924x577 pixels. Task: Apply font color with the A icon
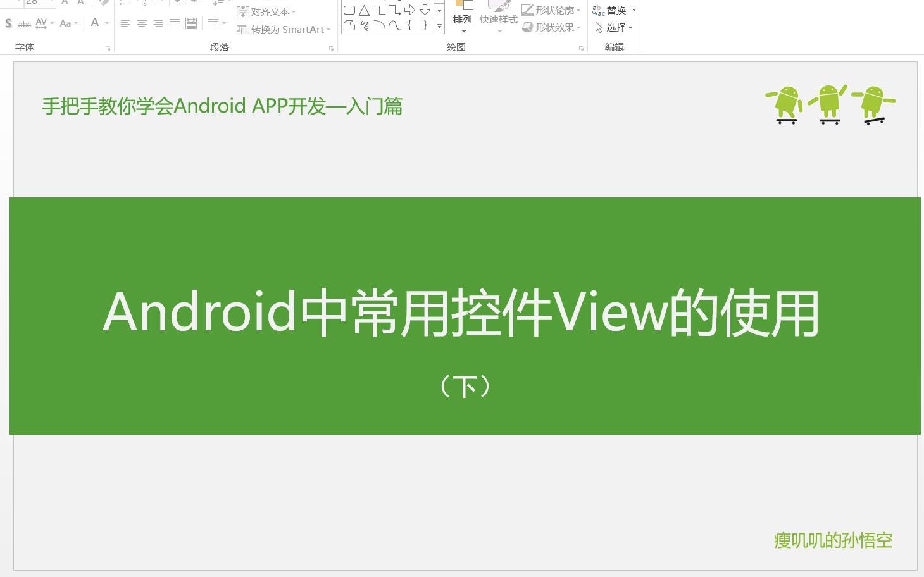95,23
